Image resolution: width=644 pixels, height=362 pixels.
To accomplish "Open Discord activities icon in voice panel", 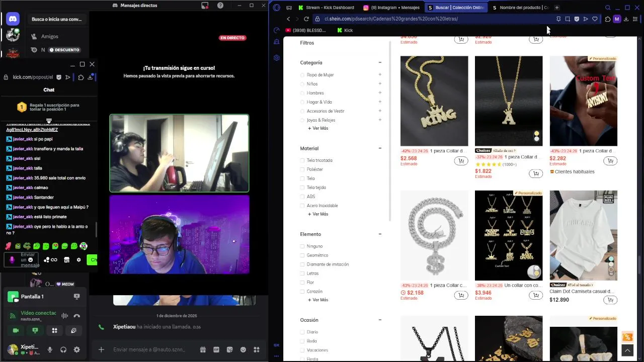I will tap(54, 330).
